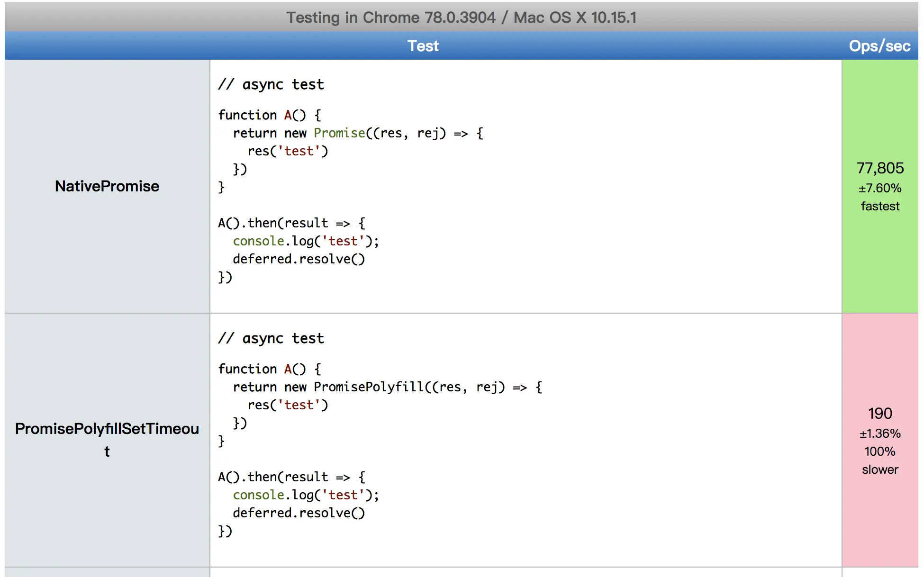This screenshot has width=924, height=577.
Task: Click 'PromisePolyfill' in the second code block
Action: [x=369, y=387]
